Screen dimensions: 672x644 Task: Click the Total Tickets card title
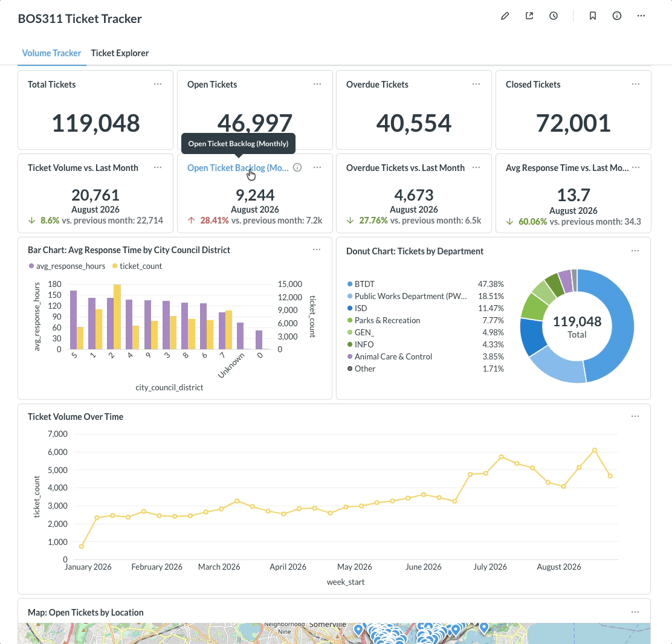pos(51,85)
